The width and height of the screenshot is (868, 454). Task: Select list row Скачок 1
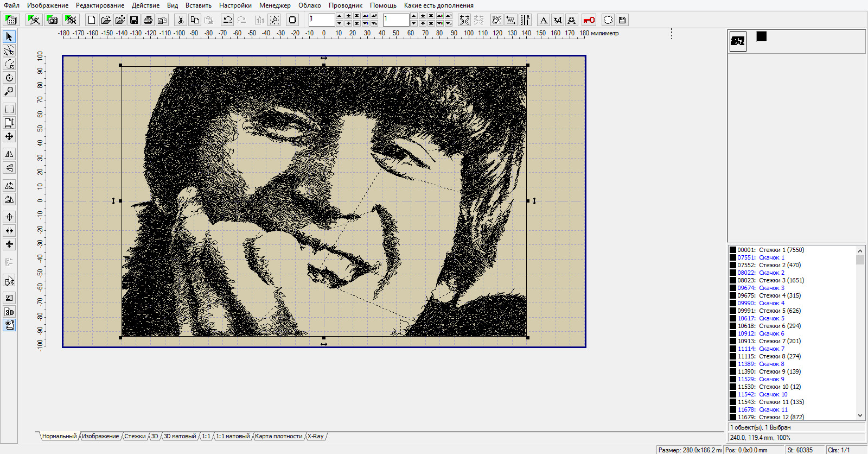792,257
